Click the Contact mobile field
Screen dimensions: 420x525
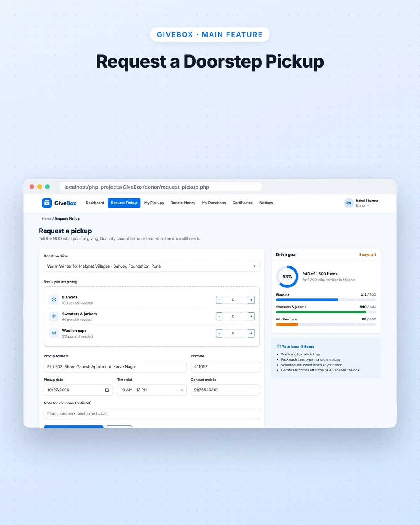(x=225, y=390)
